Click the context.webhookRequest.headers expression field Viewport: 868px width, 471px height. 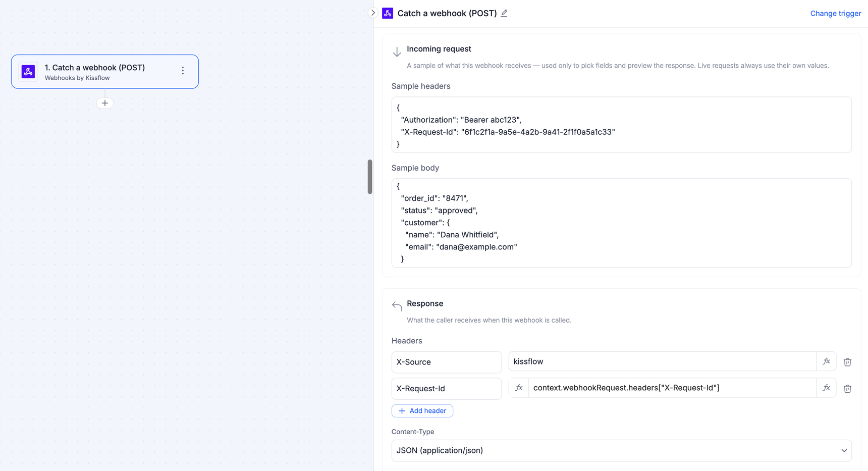[x=672, y=388]
